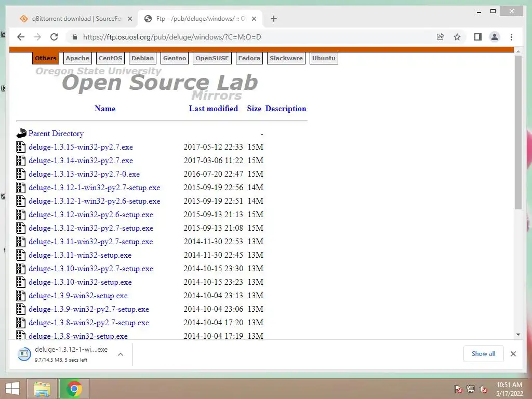Click the downloading file icon in download bar
532x399 pixels.
pos(24,354)
